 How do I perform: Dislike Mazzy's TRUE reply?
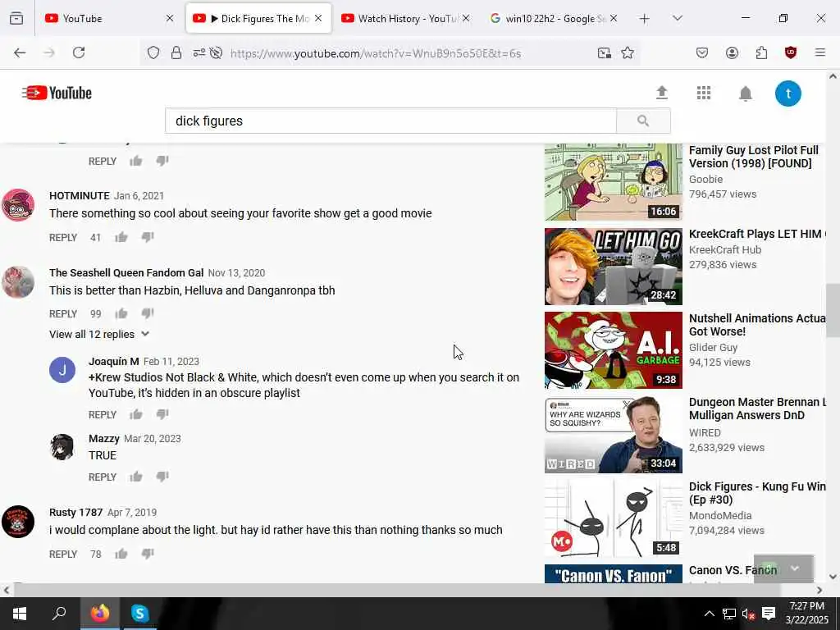[162, 477]
